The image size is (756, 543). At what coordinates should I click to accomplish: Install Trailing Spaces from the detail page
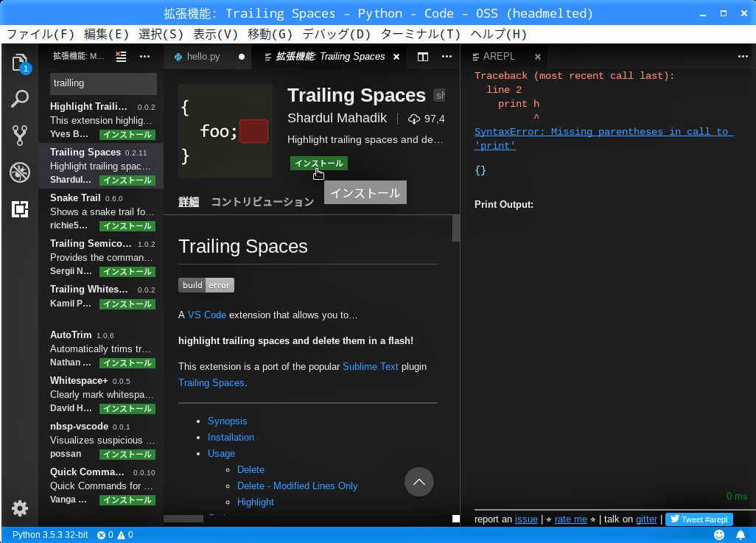(x=319, y=164)
